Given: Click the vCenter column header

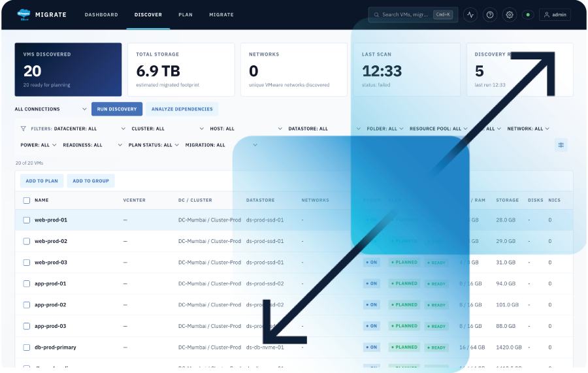Looking at the screenshot, I should click(134, 200).
